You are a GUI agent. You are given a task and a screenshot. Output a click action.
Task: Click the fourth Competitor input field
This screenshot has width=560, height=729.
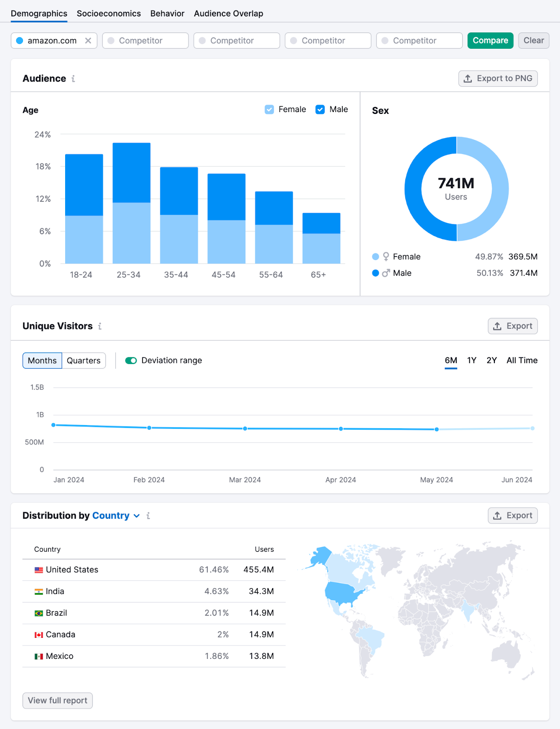419,41
